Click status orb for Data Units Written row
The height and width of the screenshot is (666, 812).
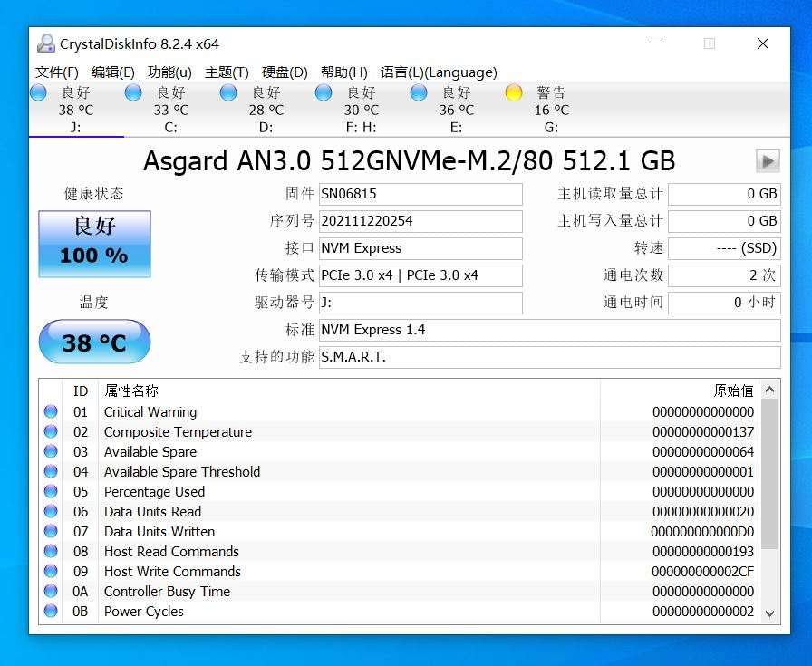(x=51, y=531)
